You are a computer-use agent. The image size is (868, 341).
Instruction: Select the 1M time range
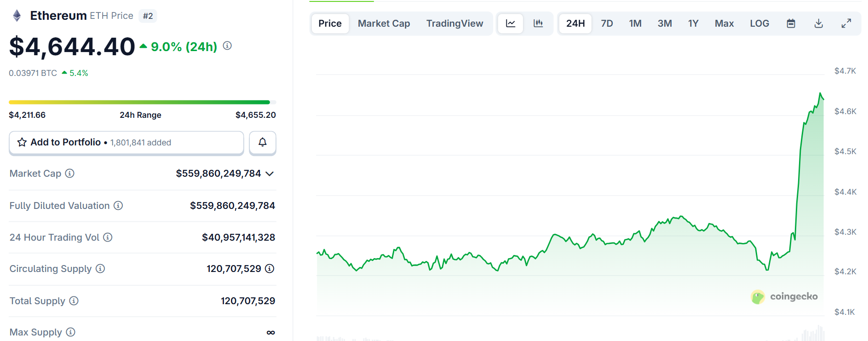(x=635, y=23)
